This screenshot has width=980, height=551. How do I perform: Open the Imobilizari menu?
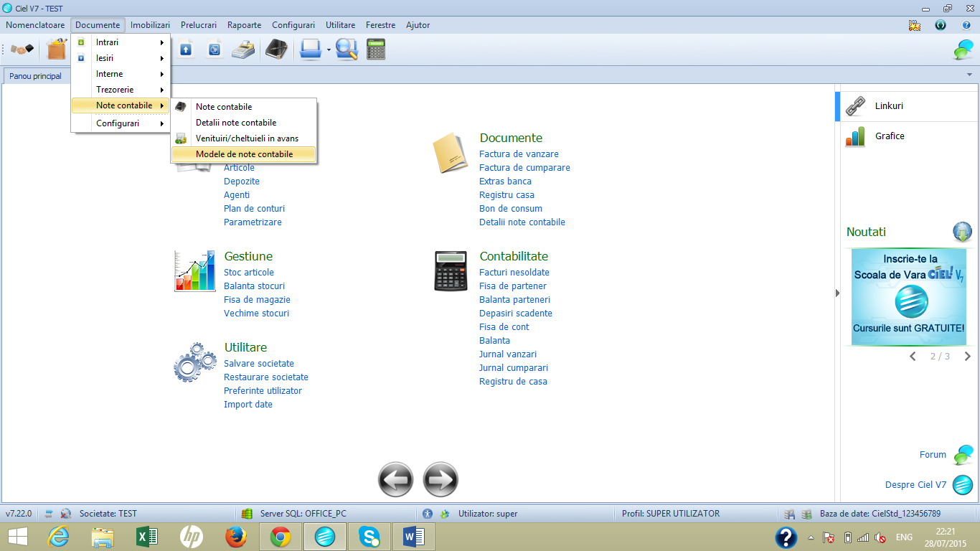pyautogui.click(x=151, y=25)
